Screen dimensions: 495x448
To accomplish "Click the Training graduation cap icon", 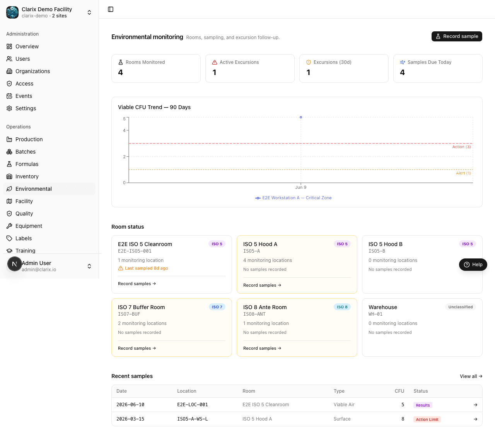I will (9, 251).
